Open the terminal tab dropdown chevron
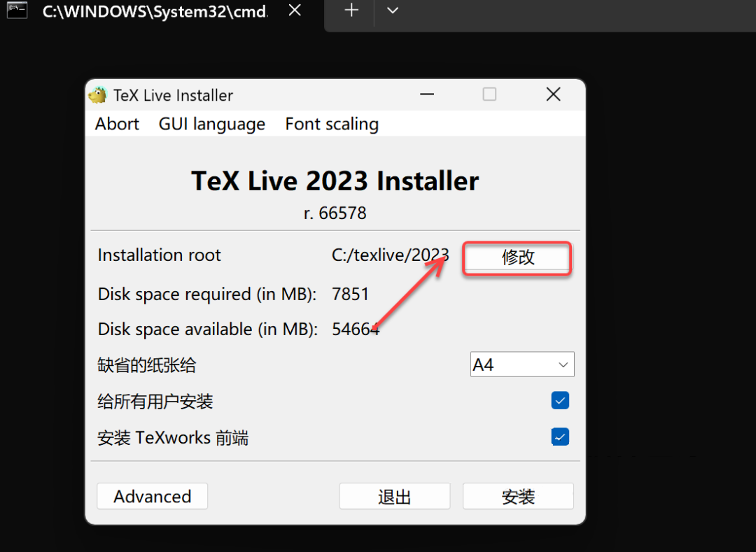The width and height of the screenshot is (756, 552). pos(392,10)
